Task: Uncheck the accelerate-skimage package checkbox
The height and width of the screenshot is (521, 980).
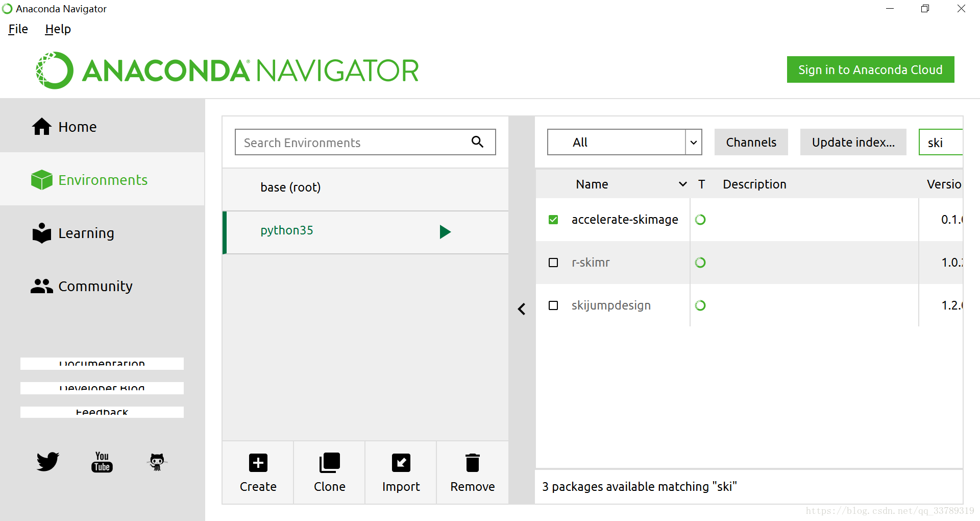Action: click(x=553, y=220)
